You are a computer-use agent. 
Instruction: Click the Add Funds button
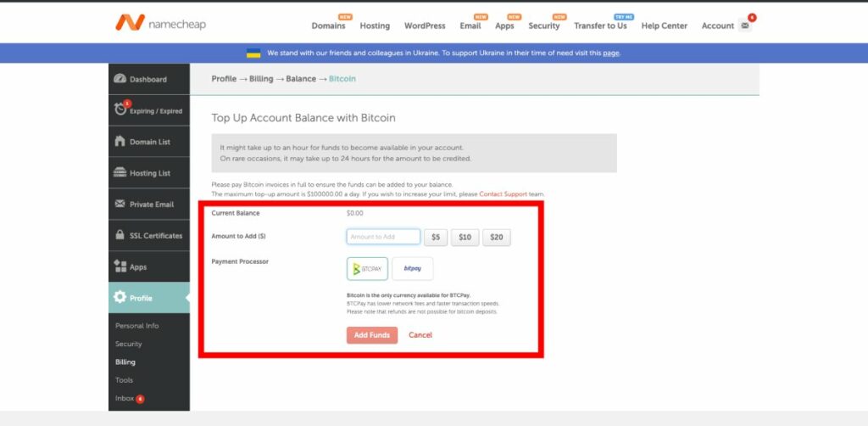pos(372,335)
